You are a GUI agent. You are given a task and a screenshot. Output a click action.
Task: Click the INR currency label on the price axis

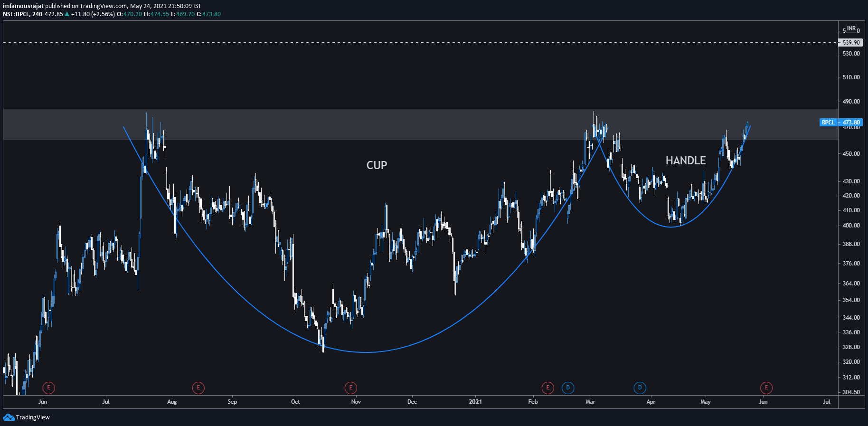[851, 28]
